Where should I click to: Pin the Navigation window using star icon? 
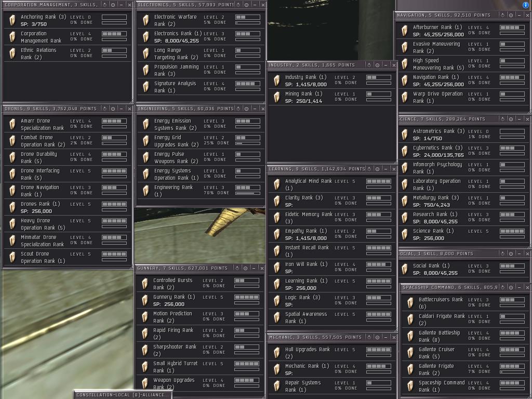click(503, 15)
